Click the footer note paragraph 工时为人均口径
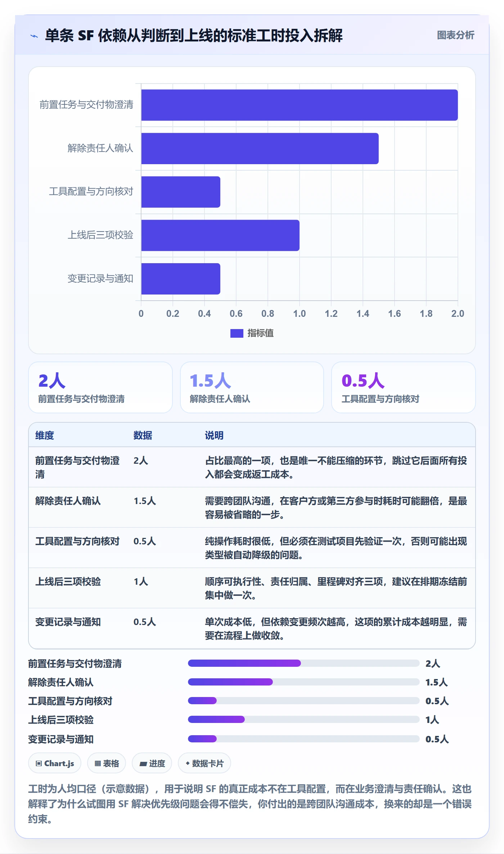 pyautogui.click(x=250, y=804)
